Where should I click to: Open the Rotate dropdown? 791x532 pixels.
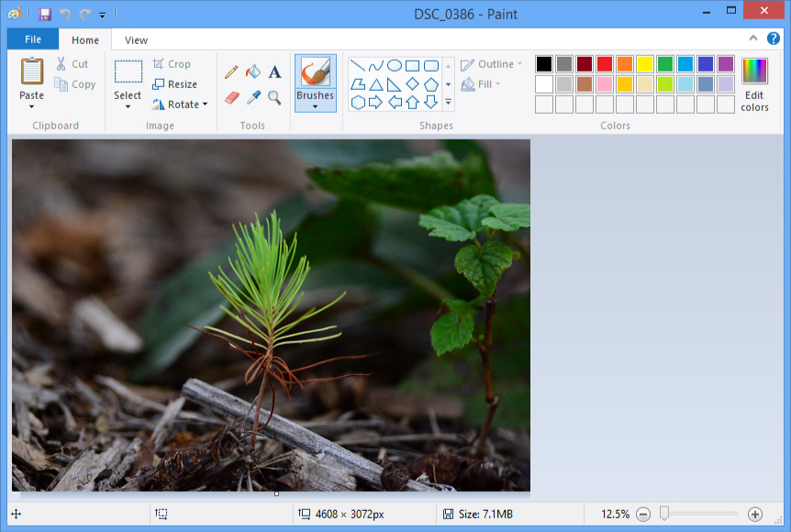coord(205,104)
